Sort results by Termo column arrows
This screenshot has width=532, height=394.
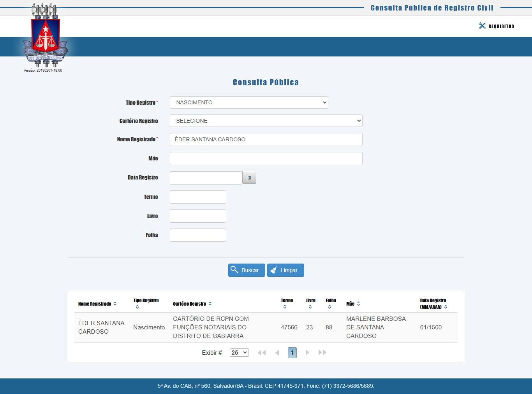(x=285, y=307)
